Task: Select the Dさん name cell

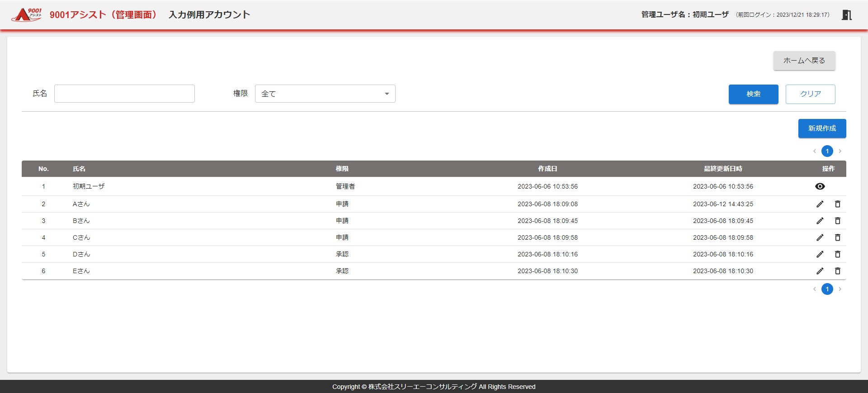Action: (81, 254)
